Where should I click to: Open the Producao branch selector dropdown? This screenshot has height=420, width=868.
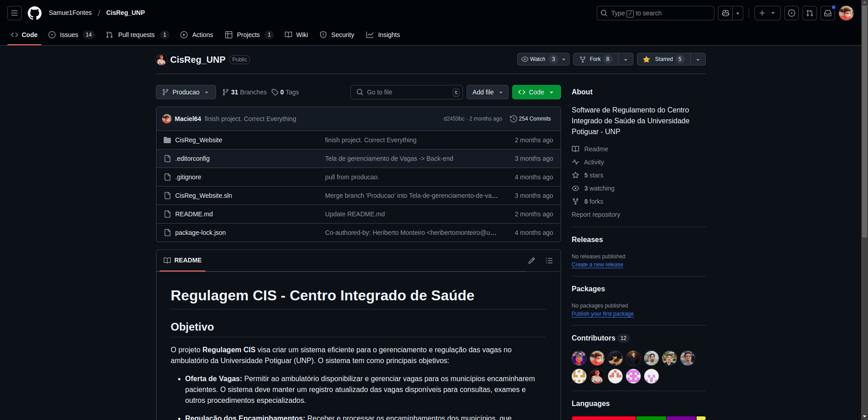[186, 92]
